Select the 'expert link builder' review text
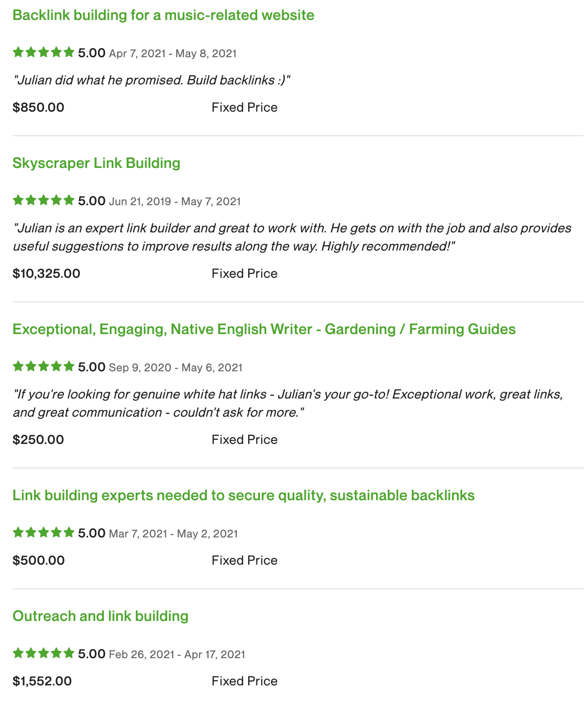The height and width of the screenshot is (709, 588). tap(292, 237)
